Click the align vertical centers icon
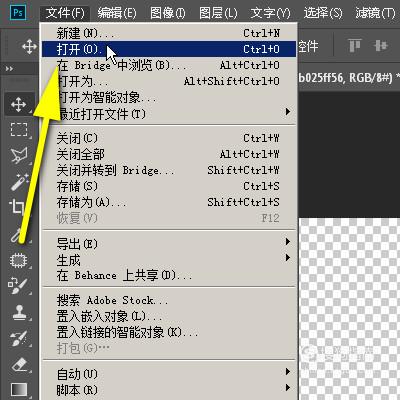400x400 pixels. click(381, 46)
